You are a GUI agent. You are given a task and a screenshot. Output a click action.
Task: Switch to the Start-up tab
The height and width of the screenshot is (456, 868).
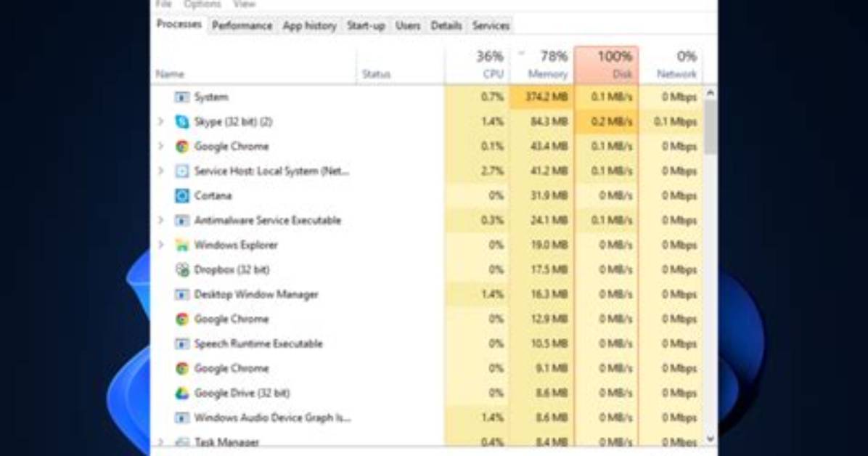366,25
